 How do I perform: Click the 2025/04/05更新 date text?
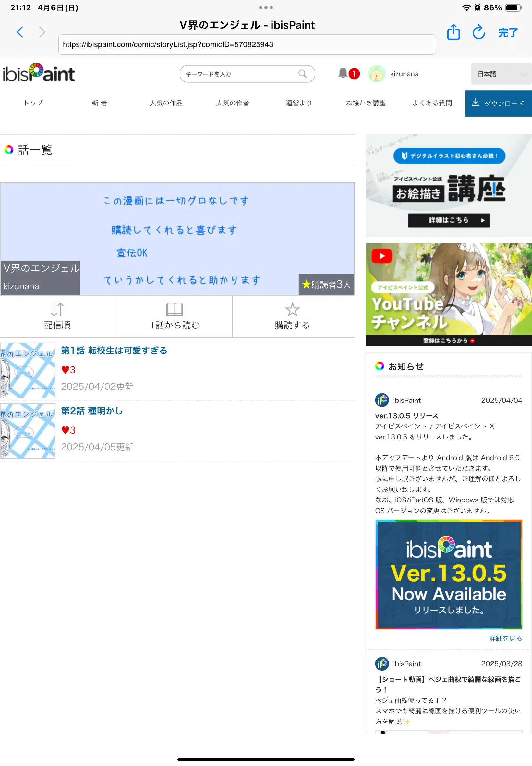97,447
